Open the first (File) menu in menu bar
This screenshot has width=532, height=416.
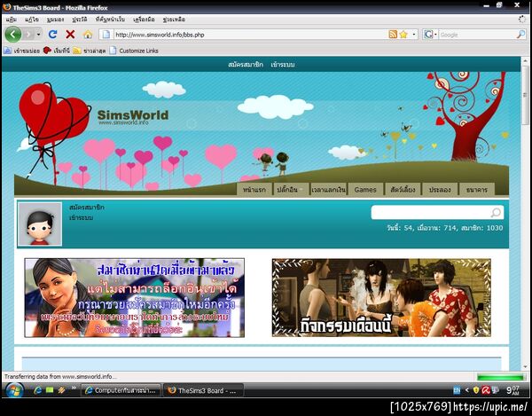[x=12, y=20]
